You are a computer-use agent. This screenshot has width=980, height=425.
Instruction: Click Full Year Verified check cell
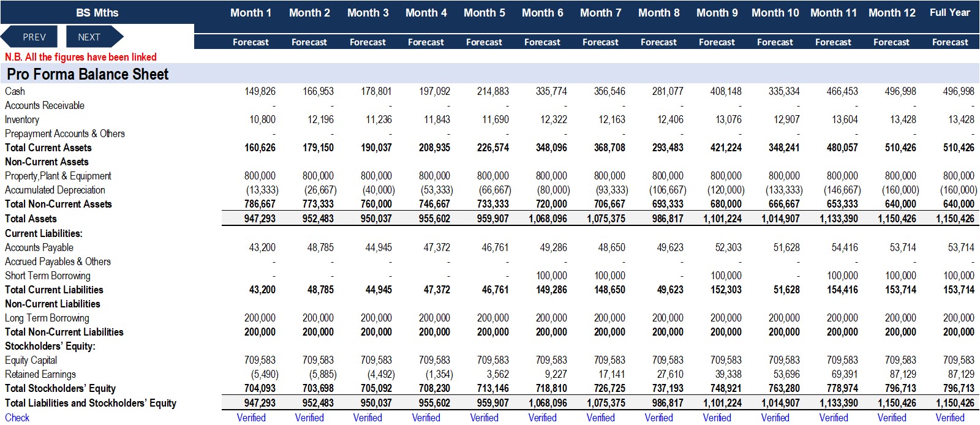950,417
